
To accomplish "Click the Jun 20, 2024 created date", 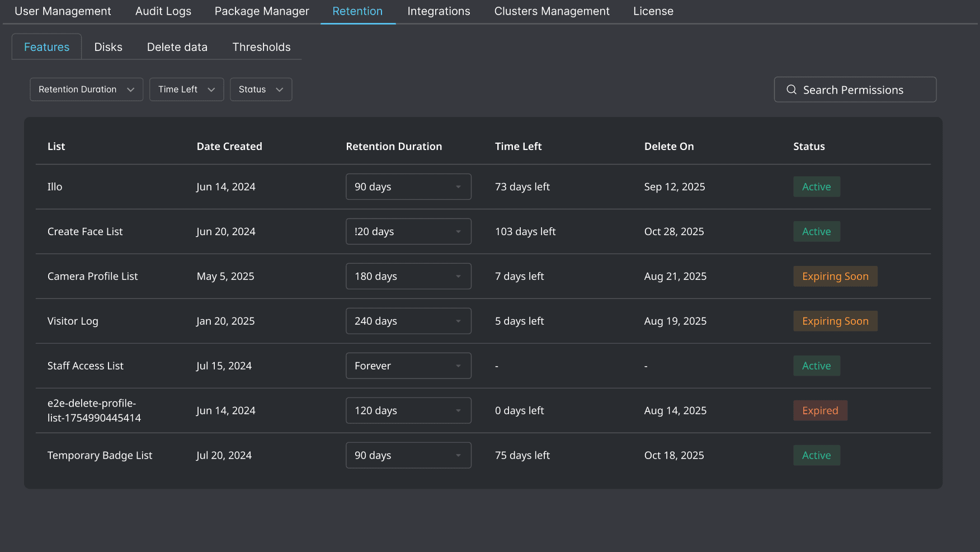I will (226, 231).
